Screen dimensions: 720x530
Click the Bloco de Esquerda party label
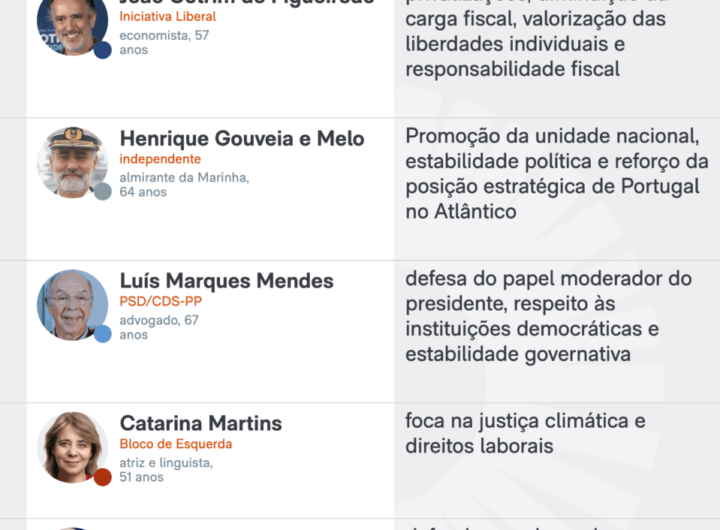point(176,444)
